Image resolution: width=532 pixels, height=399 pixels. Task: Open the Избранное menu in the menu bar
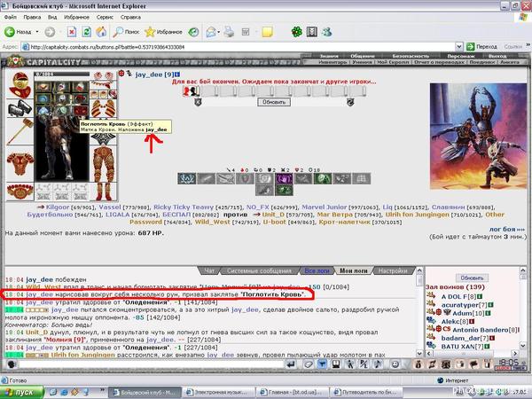pos(76,17)
